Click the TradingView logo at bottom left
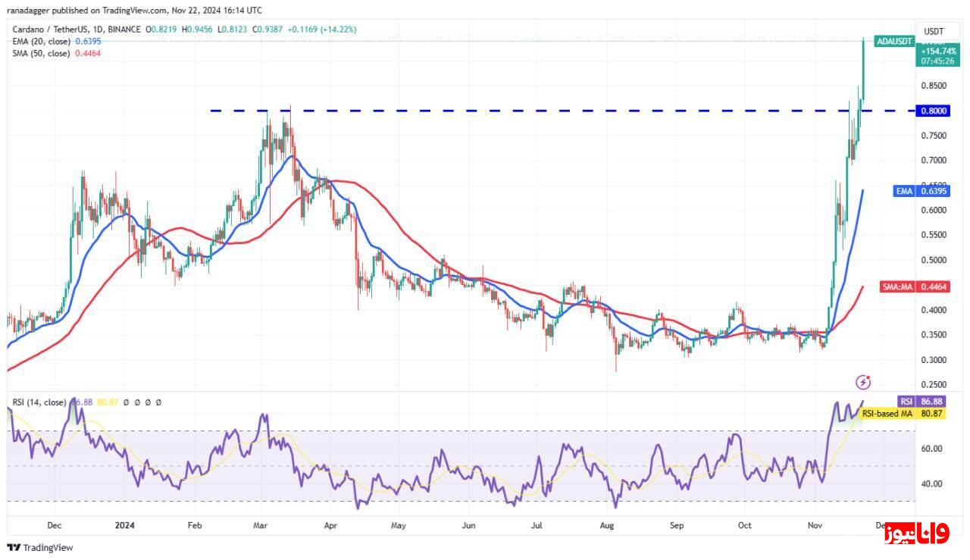This screenshot has width=970, height=560. click(x=41, y=547)
